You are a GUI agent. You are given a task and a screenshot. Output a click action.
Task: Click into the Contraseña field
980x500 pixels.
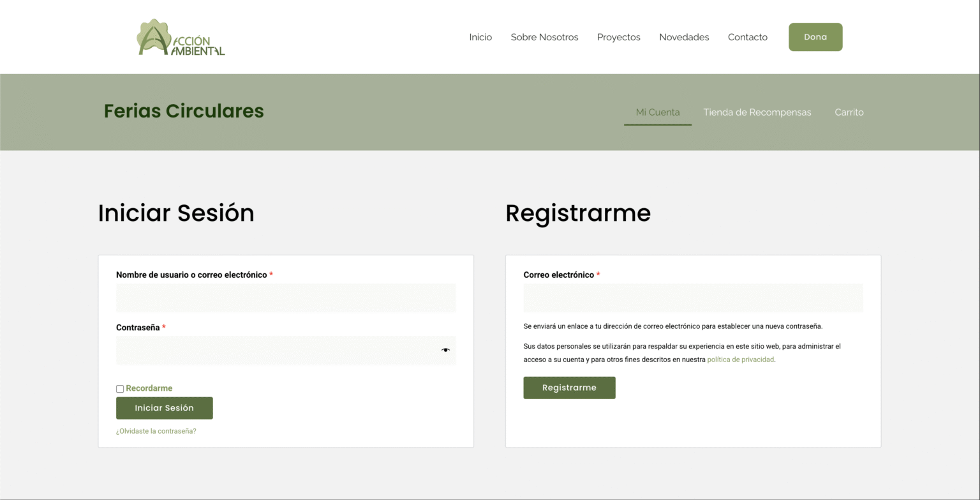tap(274, 351)
